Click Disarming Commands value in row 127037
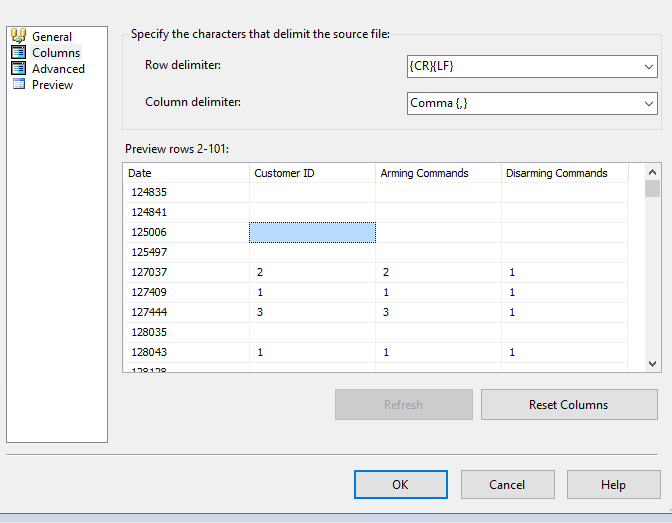Screen dimensions: 672x523 point(564,272)
